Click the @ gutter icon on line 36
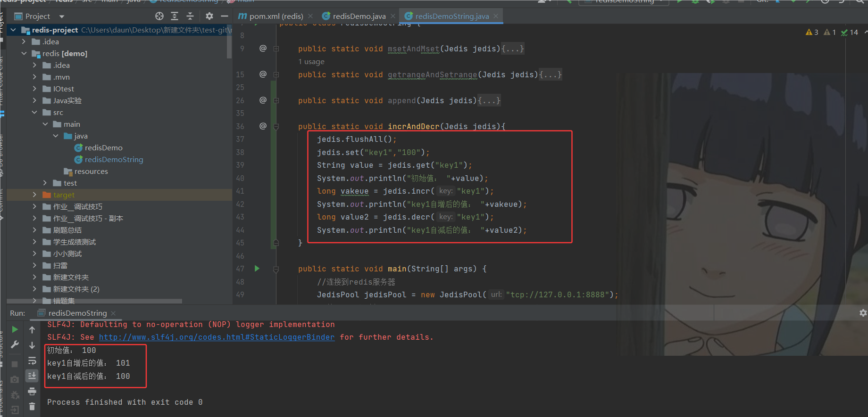Viewport: 868px width, 417px height. tap(263, 126)
